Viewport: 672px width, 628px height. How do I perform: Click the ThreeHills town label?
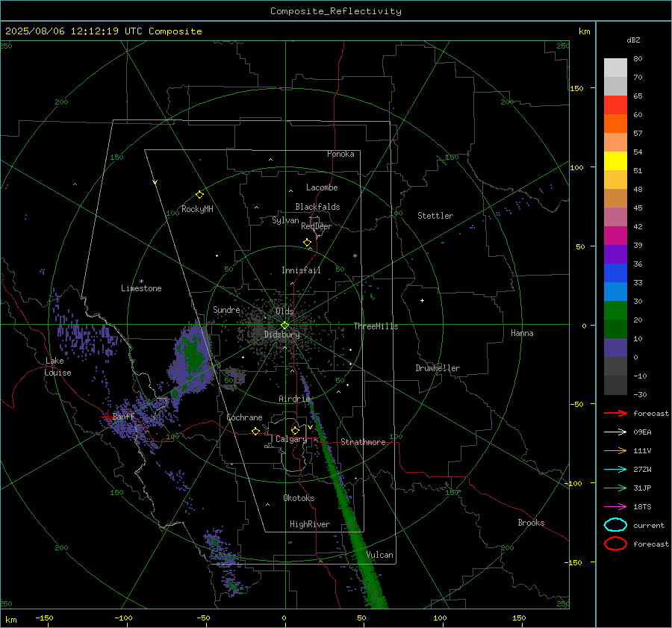(376, 326)
